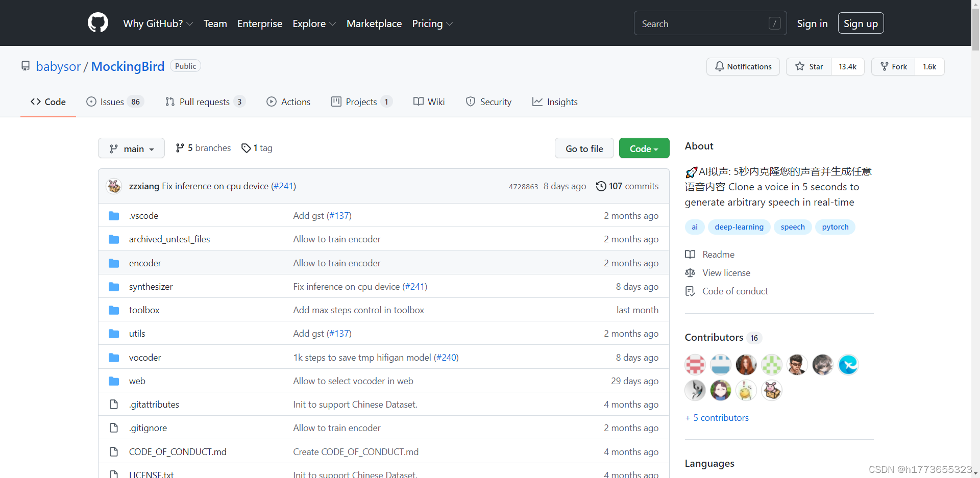Click the toolbox folder icon
The width and height of the screenshot is (980, 478).
pyautogui.click(x=114, y=310)
